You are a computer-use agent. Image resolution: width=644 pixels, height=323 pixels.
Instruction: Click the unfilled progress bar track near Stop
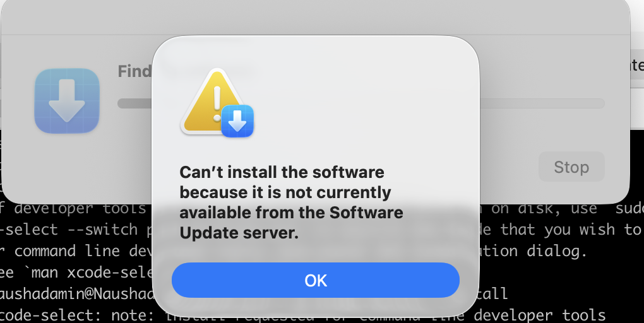click(x=542, y=103)
